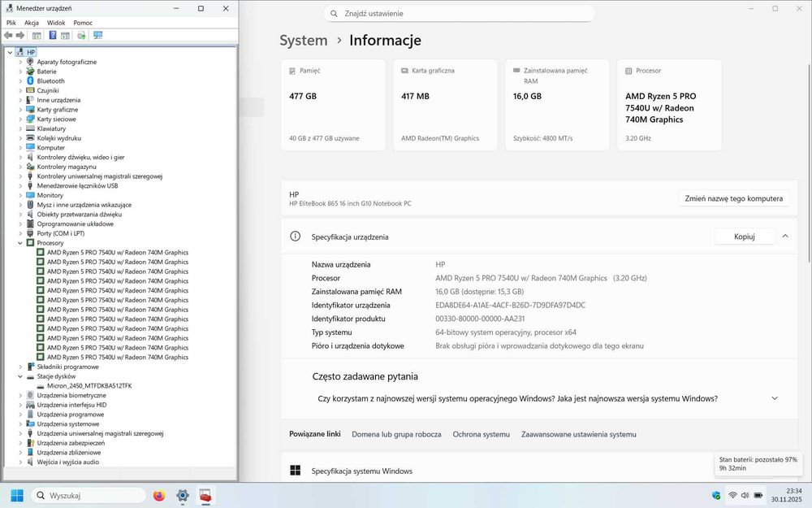The image size is (812, 508).
Task: Scan for hardware changes via monitor icon
Action: (x=98, y=35)
